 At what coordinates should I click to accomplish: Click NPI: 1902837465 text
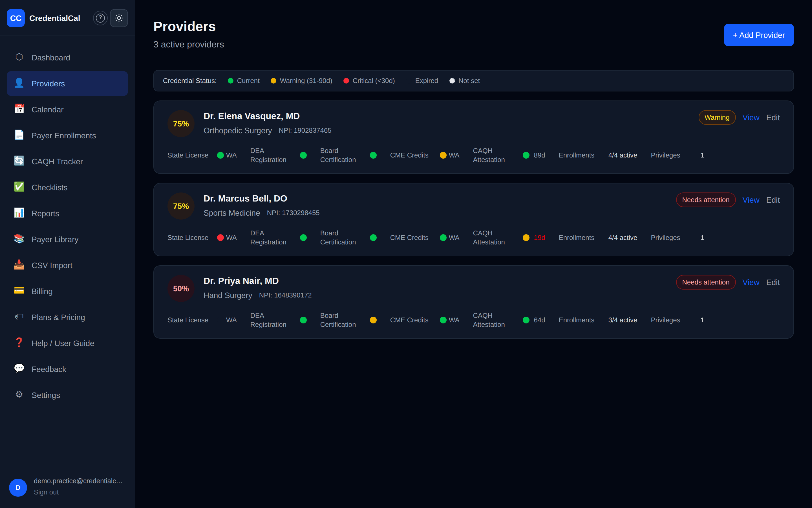[305, 130]
